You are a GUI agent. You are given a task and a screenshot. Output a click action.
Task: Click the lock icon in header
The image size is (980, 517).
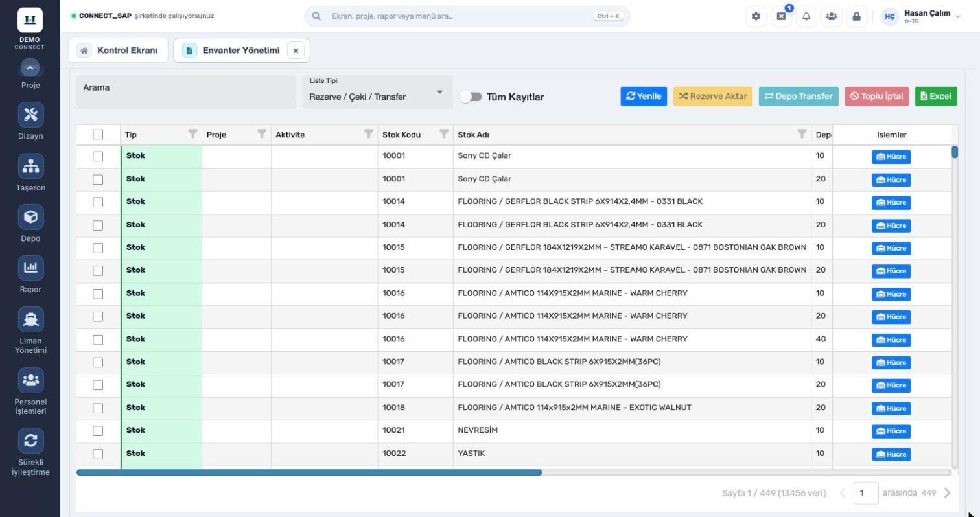pos(856,17)
